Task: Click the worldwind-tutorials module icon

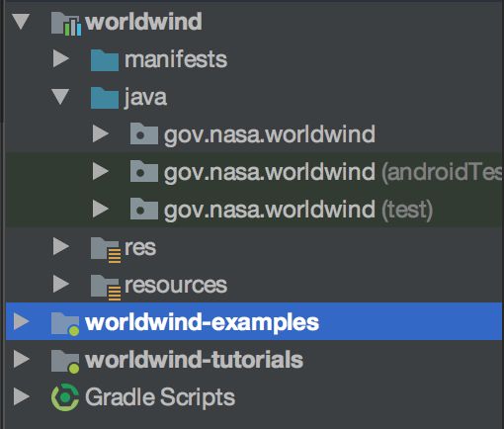Action: click(x=65, y=362)
